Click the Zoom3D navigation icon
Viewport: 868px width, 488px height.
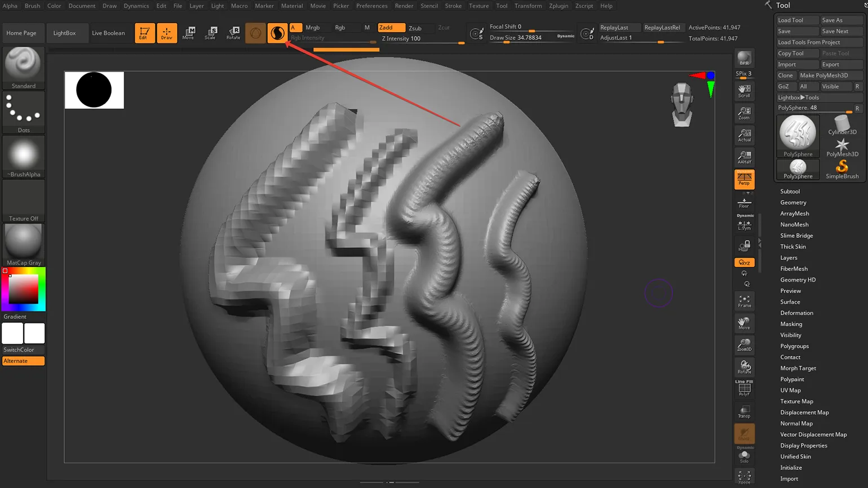[x=744, y=345]
